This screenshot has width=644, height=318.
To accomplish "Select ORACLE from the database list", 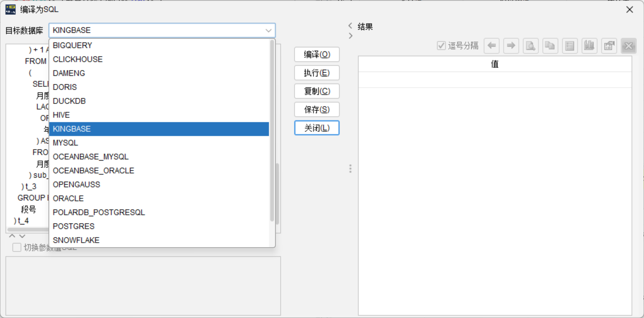I will pyautogui.click(x=159, y=199).
